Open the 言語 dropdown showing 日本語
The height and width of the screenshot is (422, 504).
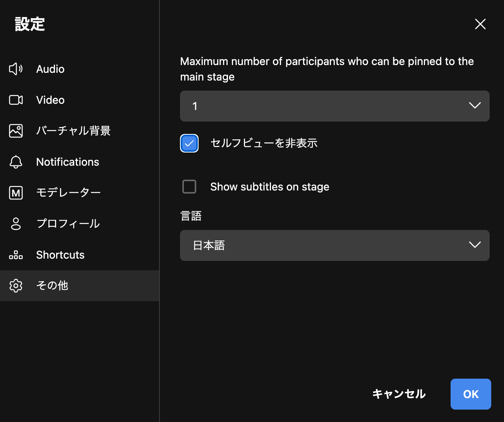335,245
